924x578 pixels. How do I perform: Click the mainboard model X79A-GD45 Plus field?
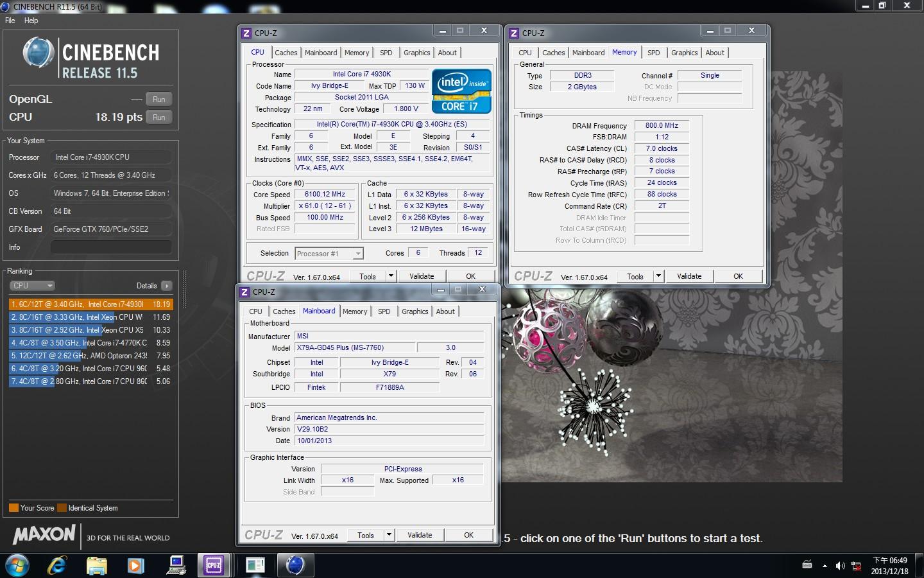355,348
